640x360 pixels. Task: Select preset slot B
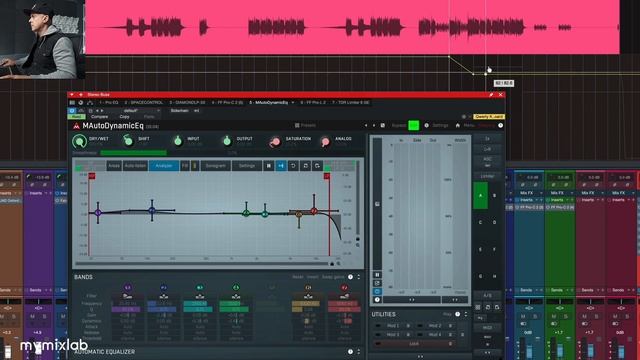[x=494, y=196]
